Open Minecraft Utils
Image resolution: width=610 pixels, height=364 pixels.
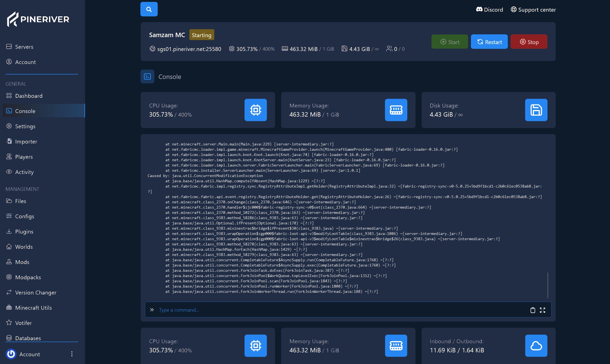34,308
